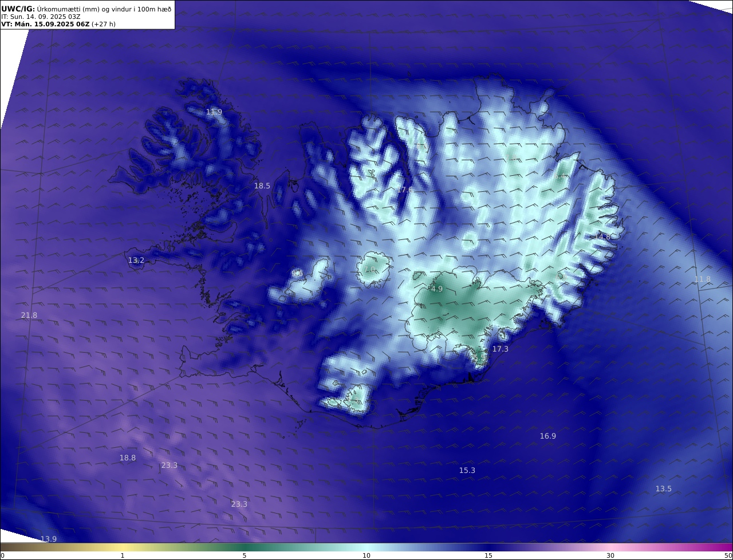The width and height of the screenshot is (733, 560).
Task: Click the 18.5 value label
Action: 262,186
